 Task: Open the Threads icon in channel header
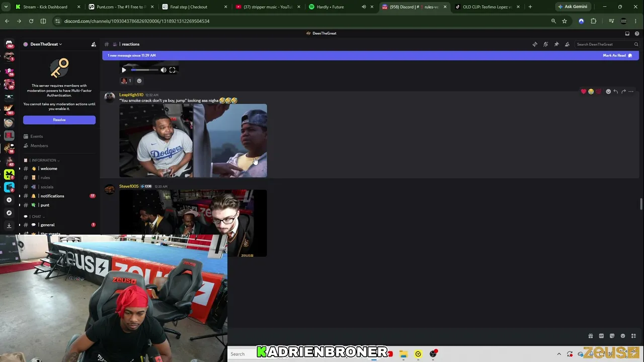tap(535, 44)
